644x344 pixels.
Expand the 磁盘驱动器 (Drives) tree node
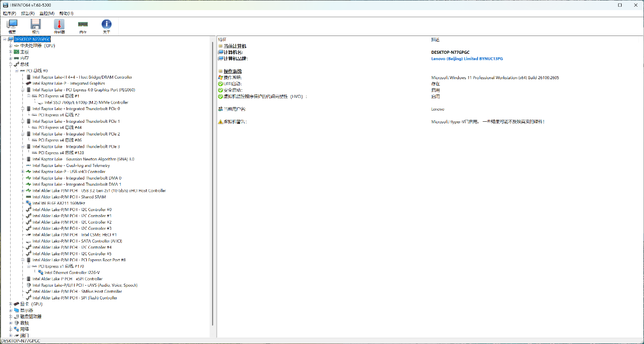coord(10,317)
